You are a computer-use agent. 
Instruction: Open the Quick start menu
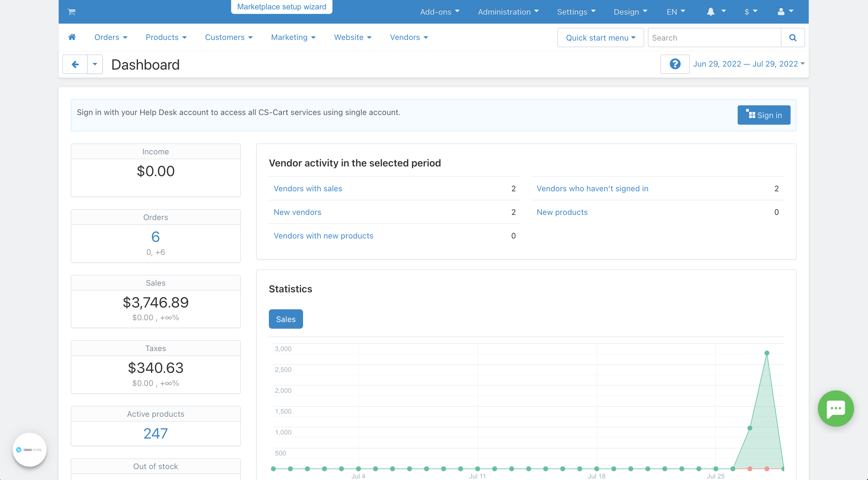pos(600,38)
